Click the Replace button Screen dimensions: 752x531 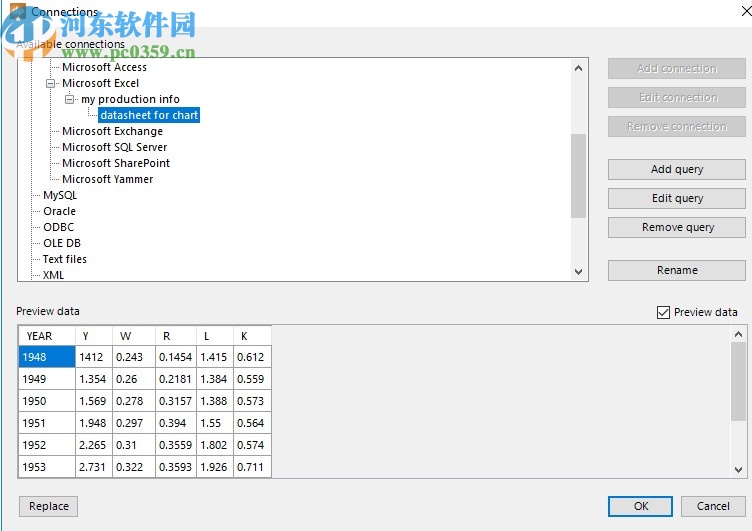48,506
